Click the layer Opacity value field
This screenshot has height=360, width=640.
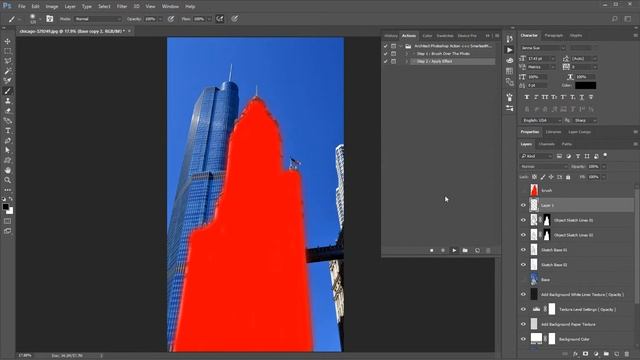pos(593,167)
